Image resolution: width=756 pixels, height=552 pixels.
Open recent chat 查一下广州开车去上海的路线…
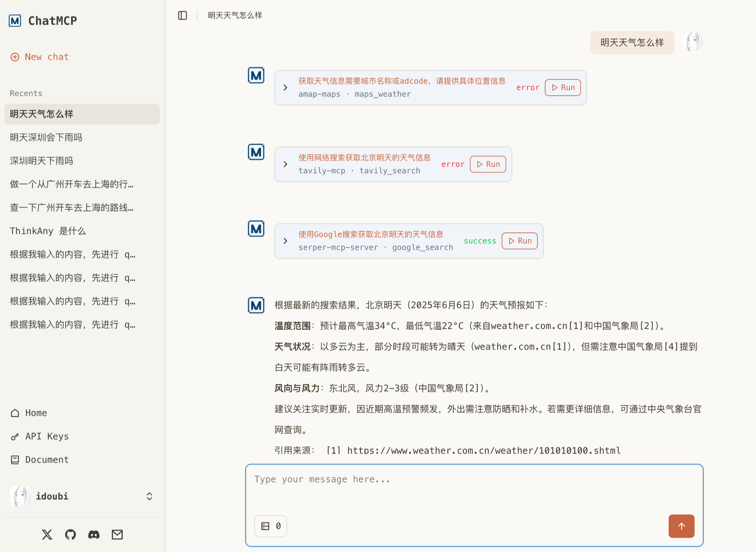point(82,208)
